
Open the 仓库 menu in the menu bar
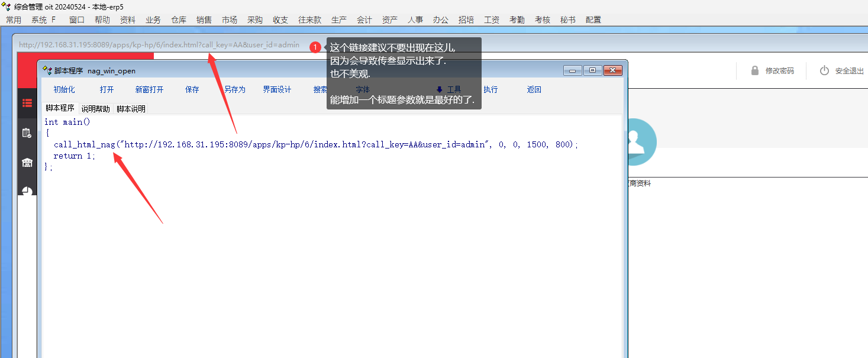(x=179, y=20)
